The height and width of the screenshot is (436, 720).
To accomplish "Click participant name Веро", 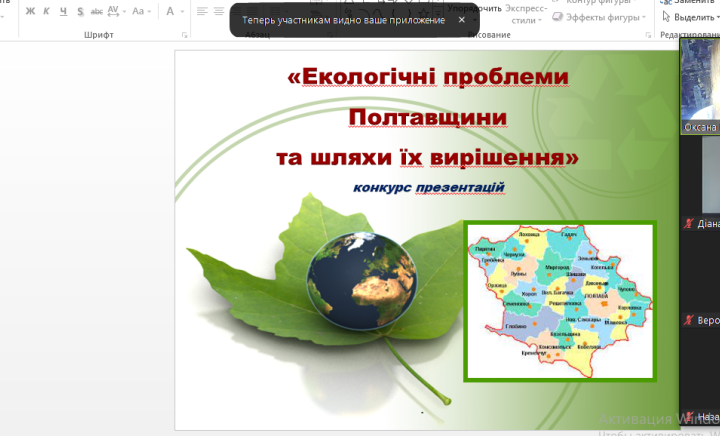I will pyautogui.click(x=708, y=320).
